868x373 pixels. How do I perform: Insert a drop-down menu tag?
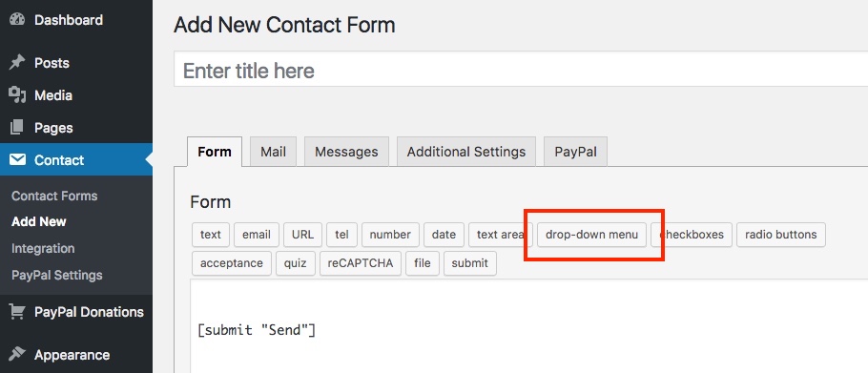point(591,235)
